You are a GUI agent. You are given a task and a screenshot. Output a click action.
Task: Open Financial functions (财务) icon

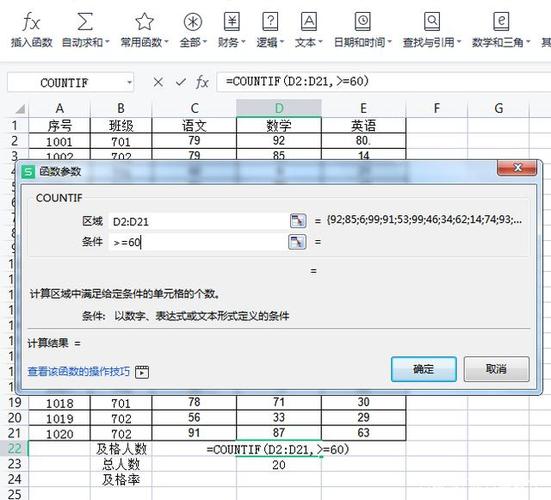click(x=232, y=22)
